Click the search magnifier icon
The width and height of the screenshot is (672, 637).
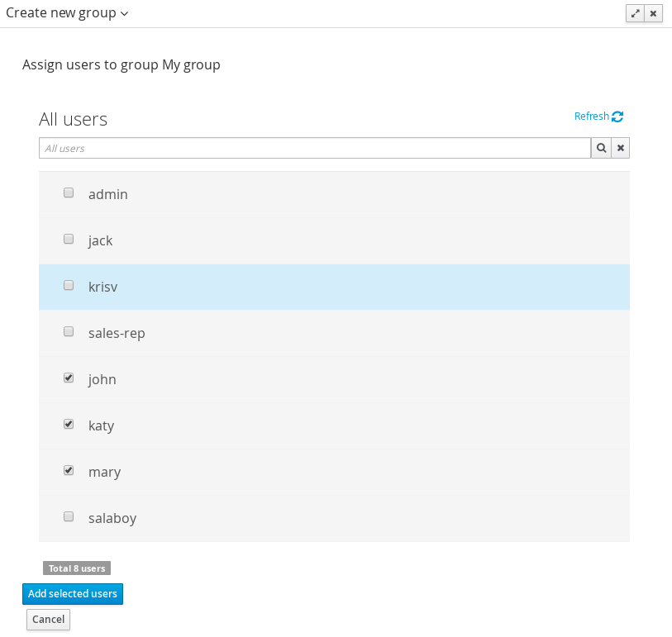(601, 148)
